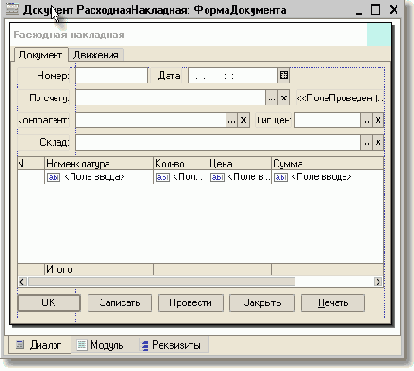Screen dimensions: 414x371
Task: Click the По счету input field
Action: pos(171,98)
